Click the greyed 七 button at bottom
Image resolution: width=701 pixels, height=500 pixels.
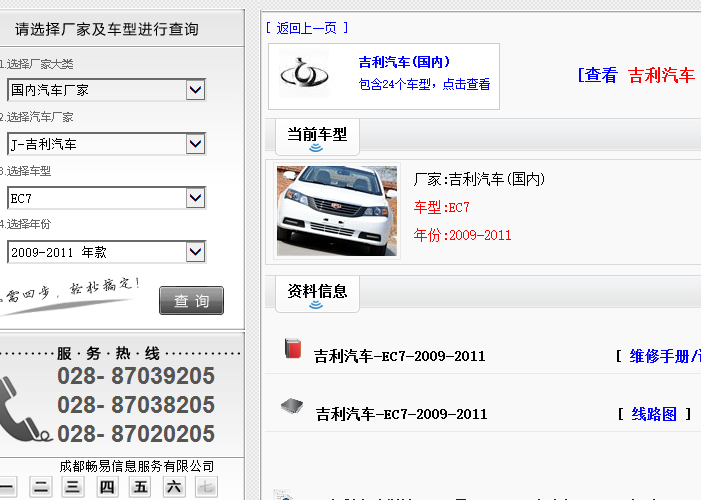tap(207, 487)
